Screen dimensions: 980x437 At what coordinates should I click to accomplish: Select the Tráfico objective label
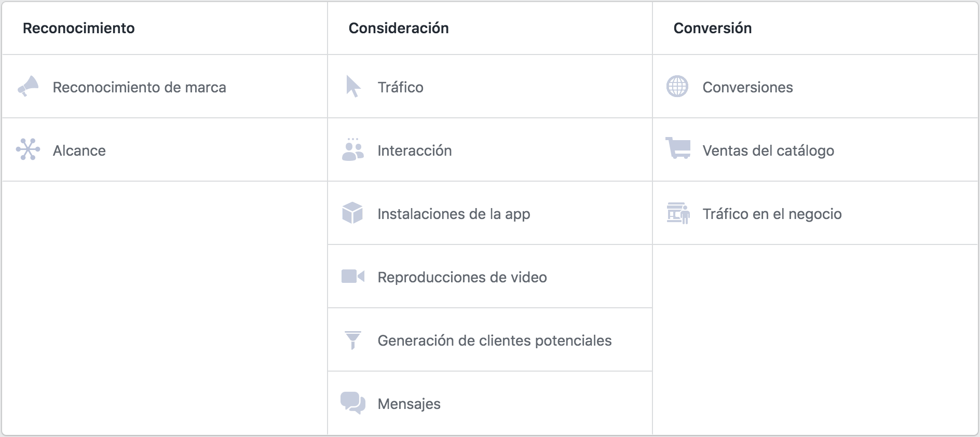pos(400,87)
